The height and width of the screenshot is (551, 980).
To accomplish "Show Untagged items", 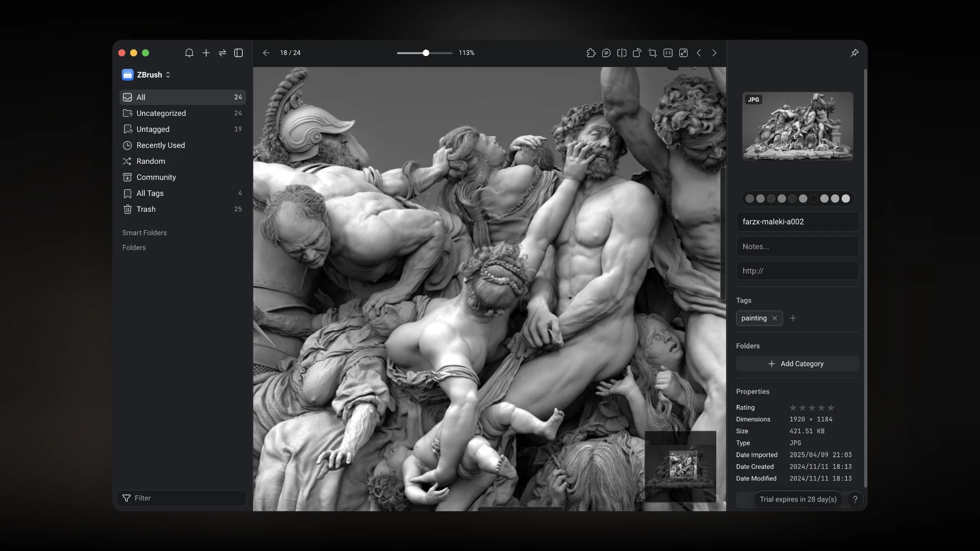I will point(183,129).
